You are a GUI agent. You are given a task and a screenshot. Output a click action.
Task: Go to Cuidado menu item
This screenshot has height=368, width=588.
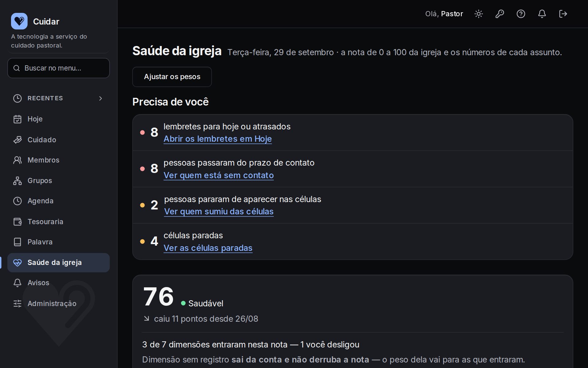tap(58, 140)
